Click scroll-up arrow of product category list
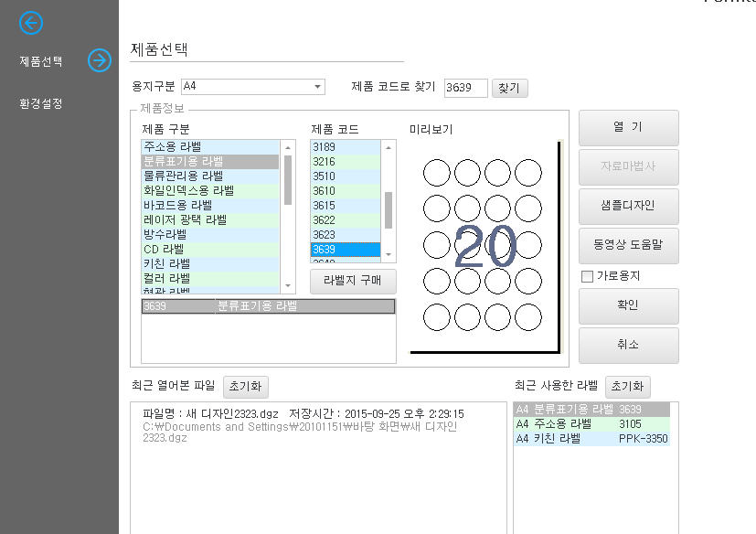 (x=288, y=147)
